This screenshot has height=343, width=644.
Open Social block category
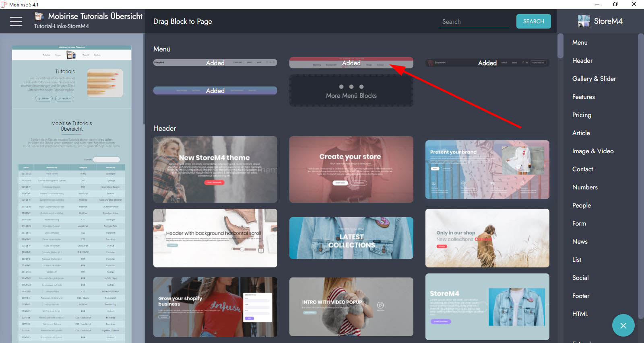pos(580,278)
